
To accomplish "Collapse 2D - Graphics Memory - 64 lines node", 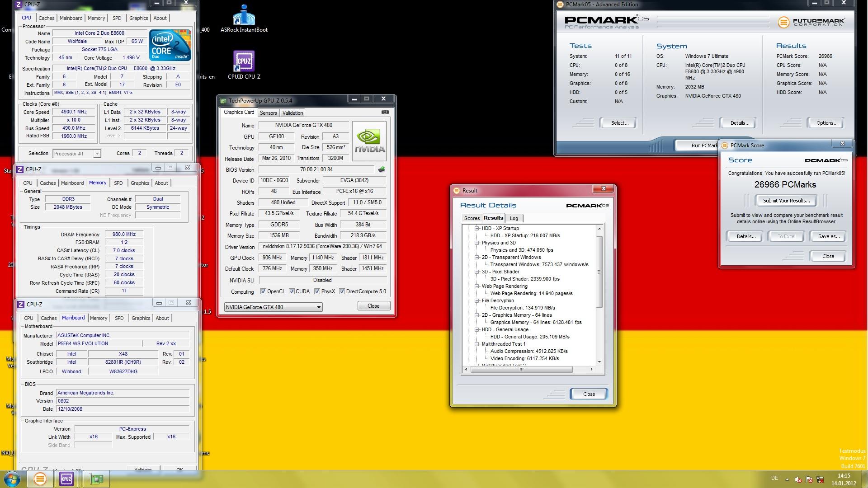I will pos(476,315).
